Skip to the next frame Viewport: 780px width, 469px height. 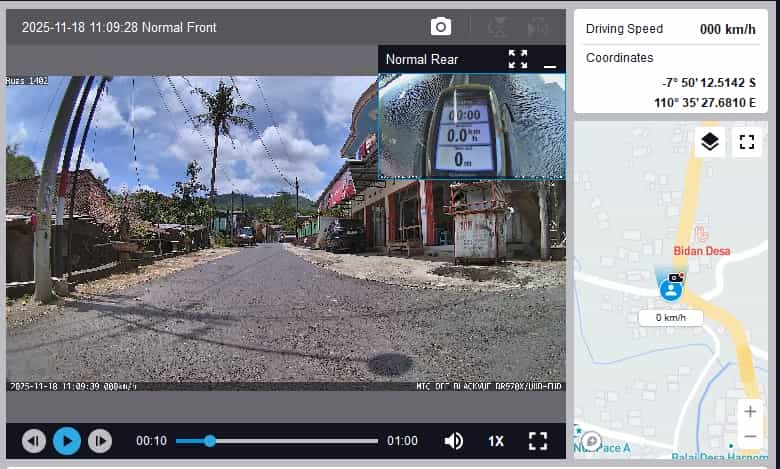[100, 441]
